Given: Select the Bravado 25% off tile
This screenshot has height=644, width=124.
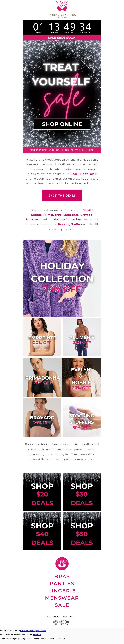Looking at the screenshot, I should pyautogui.click(x=42, y=417).
